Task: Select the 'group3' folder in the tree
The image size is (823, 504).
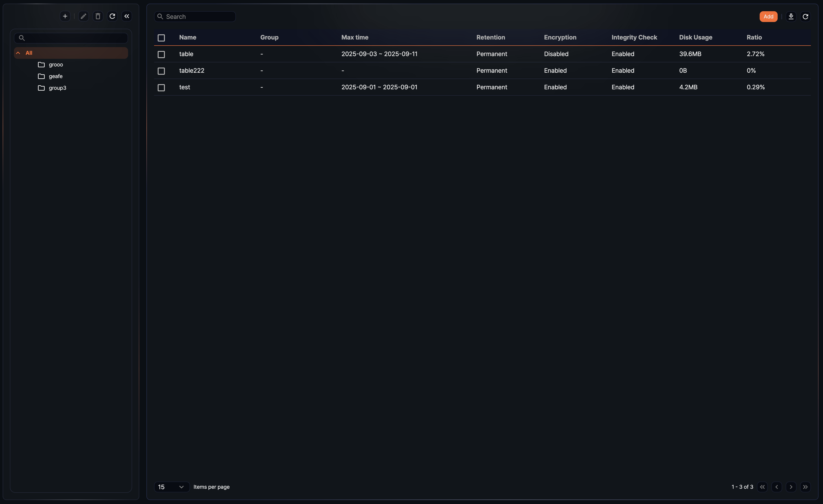Action: tap(58, 88)
